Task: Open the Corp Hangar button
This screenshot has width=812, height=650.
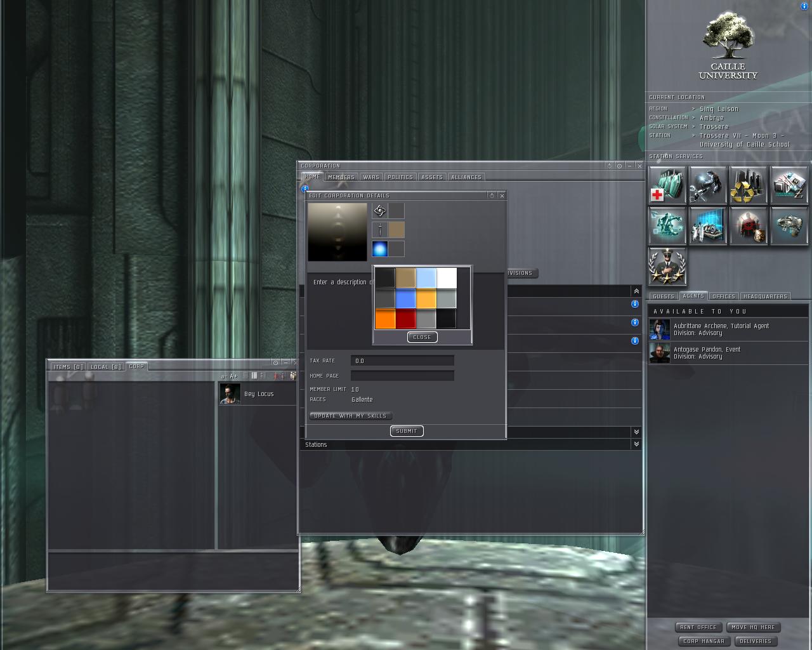Action: 704,641
